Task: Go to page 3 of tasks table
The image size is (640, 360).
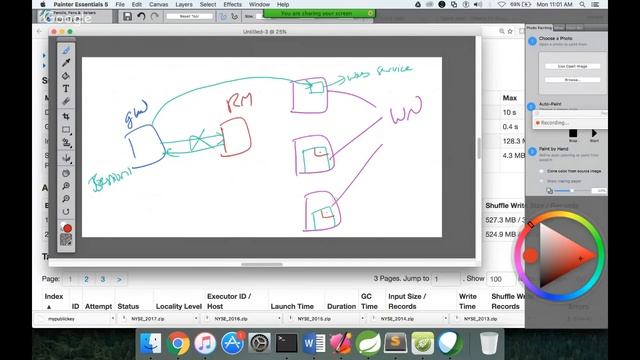Action: [x=103, y=279]
